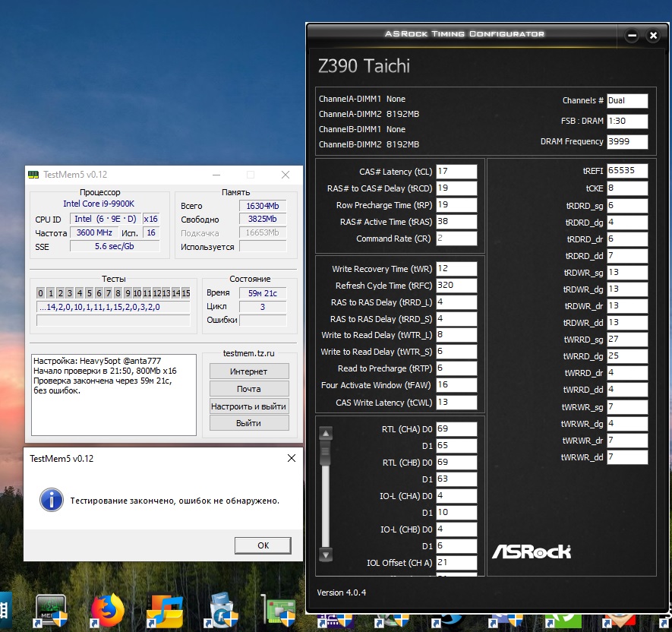Click the CAS# Latency (tCL) field
The height and width of the screenshot is (632, 672).
pos(456,172)
